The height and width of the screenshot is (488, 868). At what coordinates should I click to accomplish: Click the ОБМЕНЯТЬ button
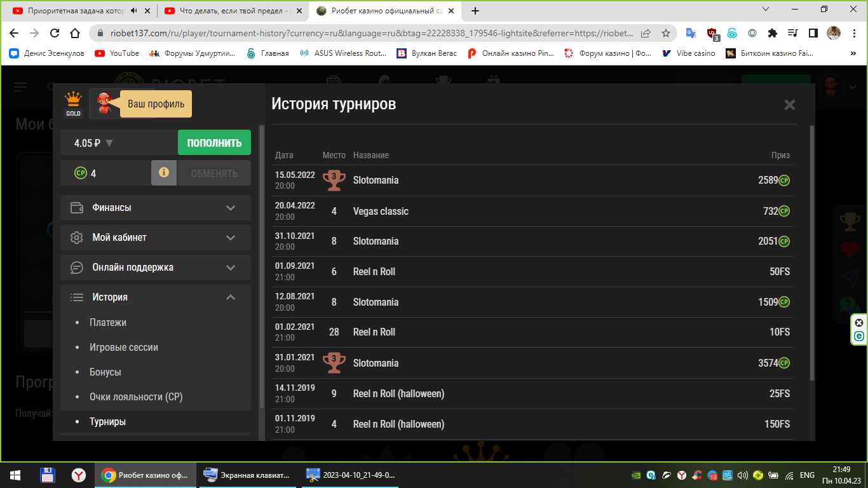pos(214,173)
